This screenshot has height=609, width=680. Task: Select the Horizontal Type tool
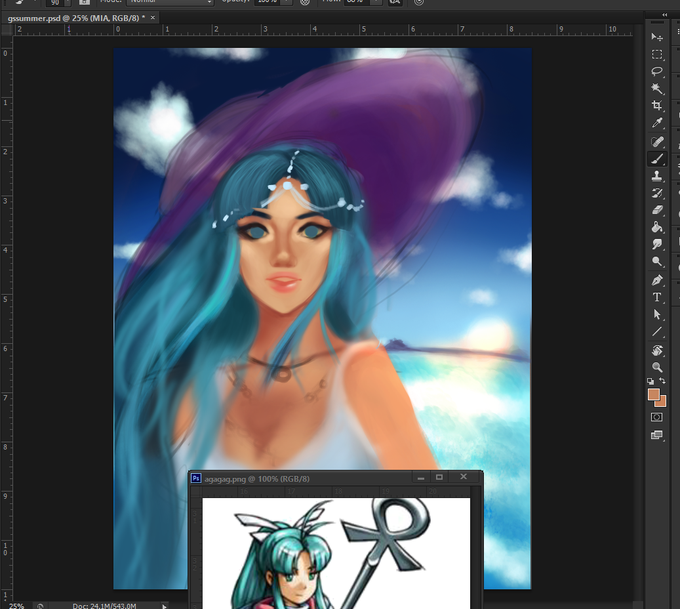point(657,297)
